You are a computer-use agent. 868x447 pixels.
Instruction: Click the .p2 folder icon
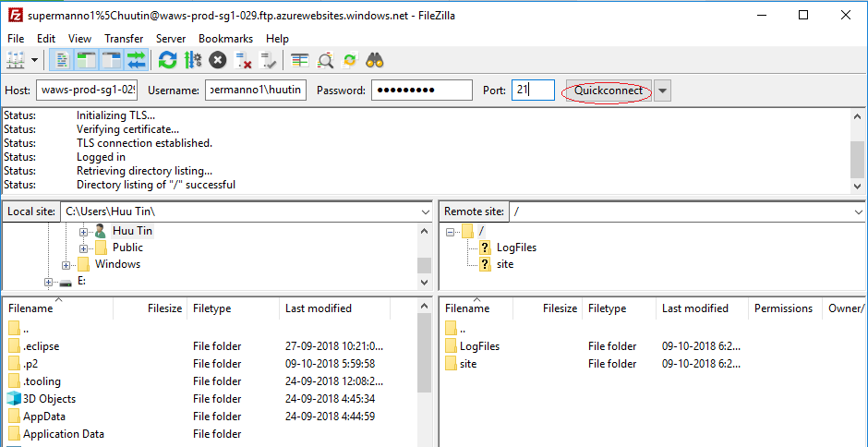click(x=15, y=364)
